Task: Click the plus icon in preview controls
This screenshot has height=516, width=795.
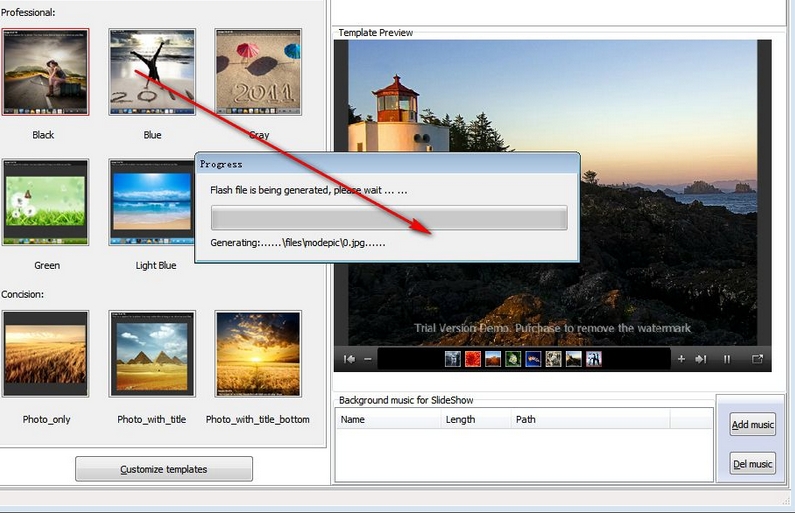Action: click(682, 359)
